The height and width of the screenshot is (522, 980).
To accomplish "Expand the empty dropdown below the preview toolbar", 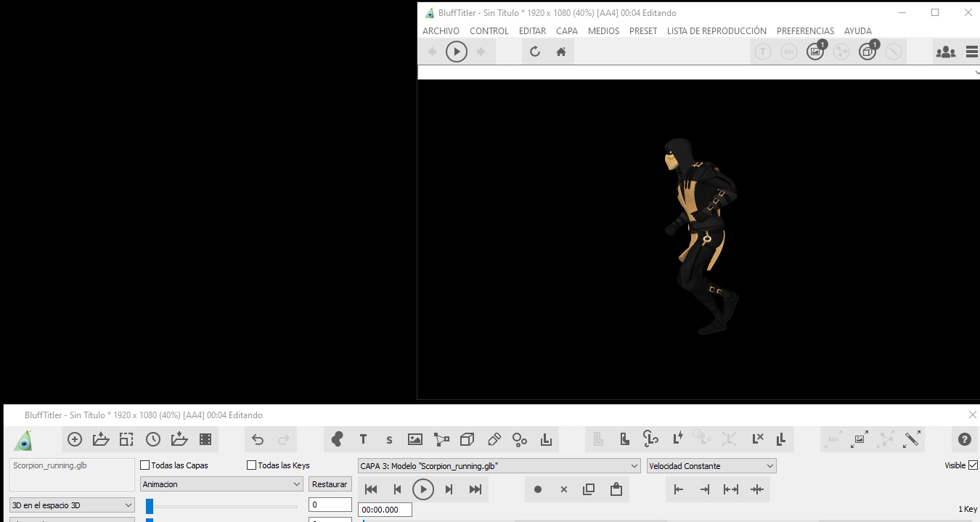I will point(698,73).
